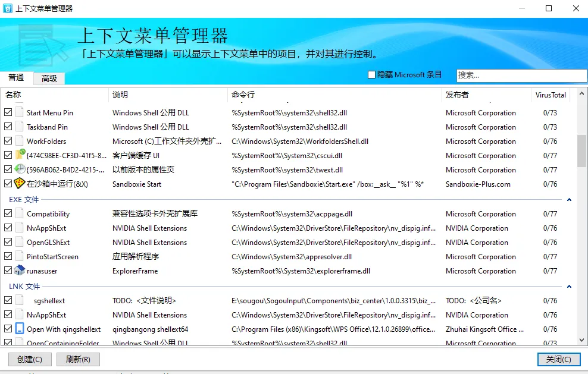Select the Sandboxie-Plus.com publisher cell
This screenshot has height=374, width=588.
point(478,184)
